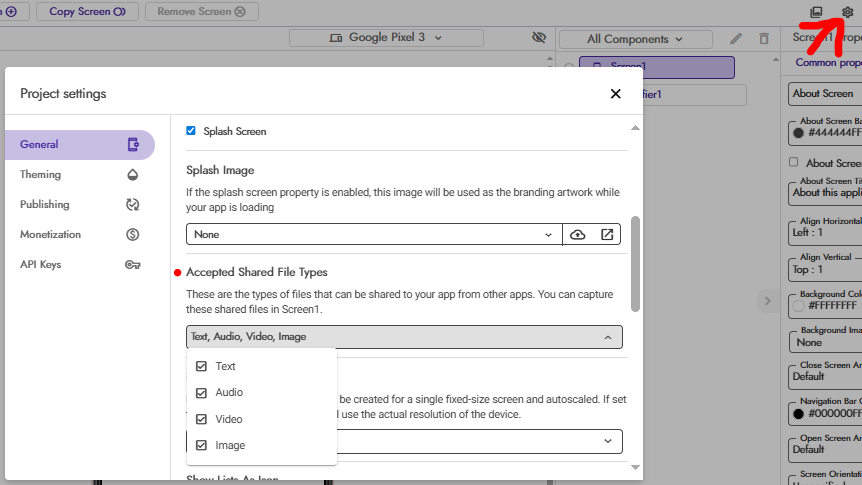Pick the Navigation Bar color swatch #000000FF

pyautogui.click(x=798, y=413)
